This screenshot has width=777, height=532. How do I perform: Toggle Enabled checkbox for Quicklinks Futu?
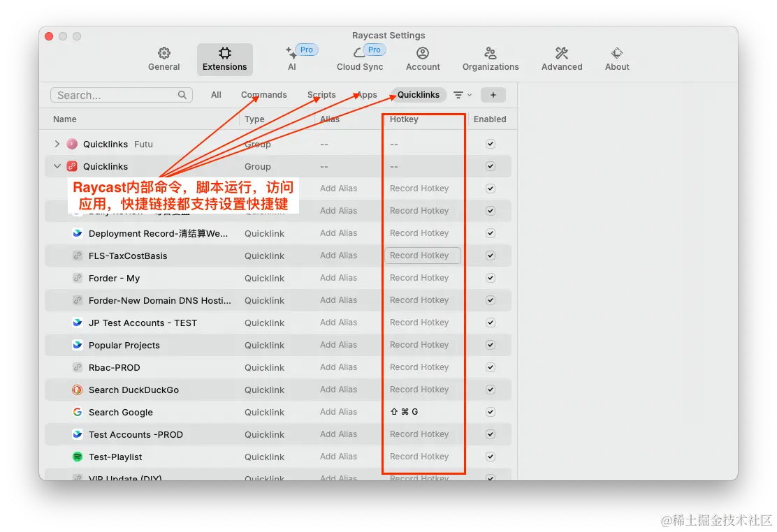click(491, 144)
